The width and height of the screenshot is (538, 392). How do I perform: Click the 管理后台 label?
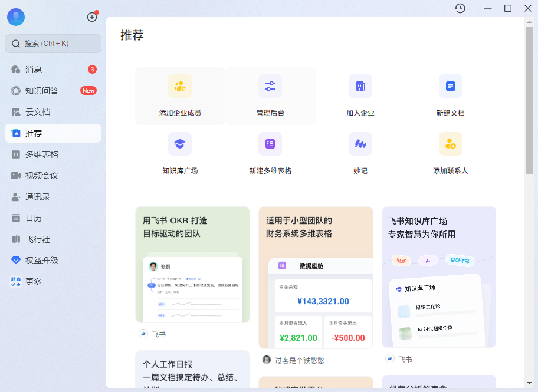[x=270, y=113]
